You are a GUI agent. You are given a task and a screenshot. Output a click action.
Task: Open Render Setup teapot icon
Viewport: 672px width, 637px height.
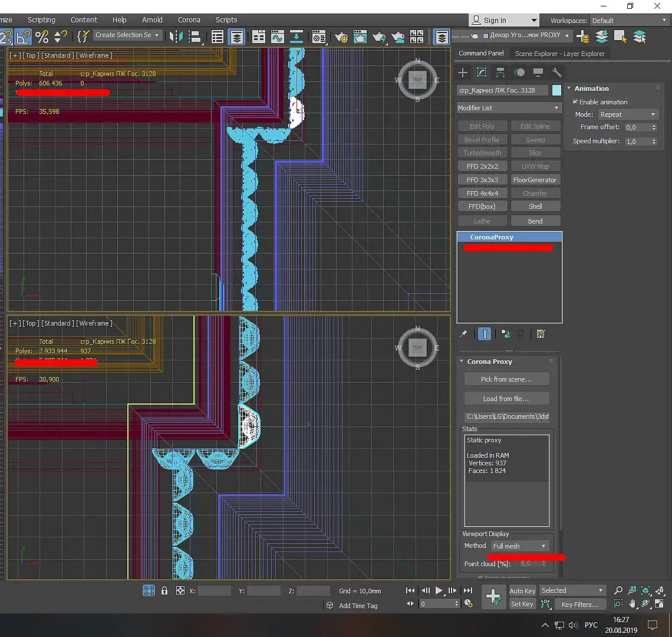tap(341, 37)
